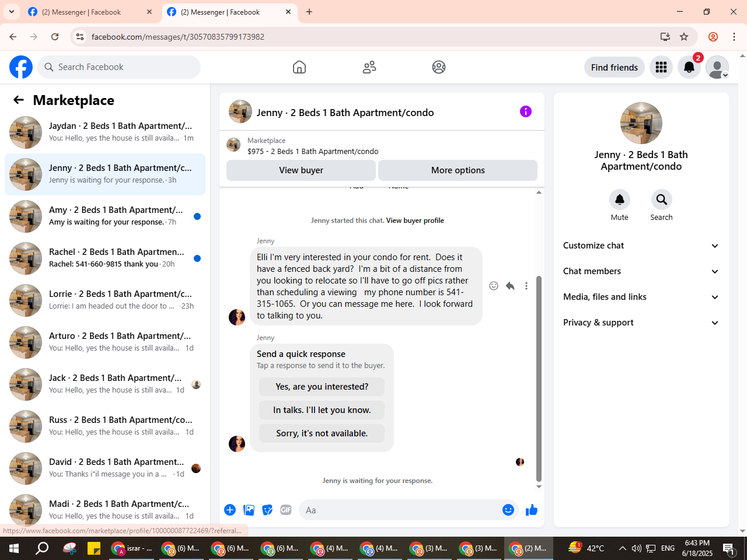
Task: Send a thumbs-up like
Action: [532, 510]
